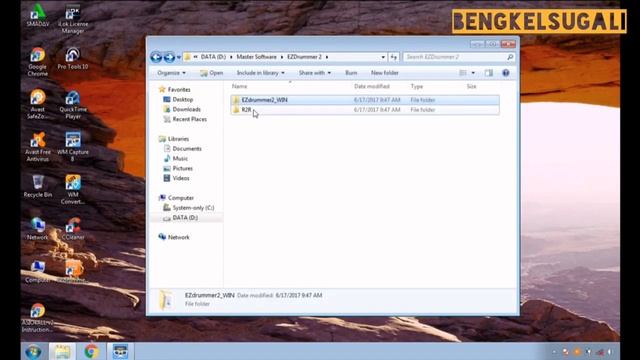The height and width of the screenshot is (360, 640).
Task: Change the view layout icon
Action: [463, 73]
